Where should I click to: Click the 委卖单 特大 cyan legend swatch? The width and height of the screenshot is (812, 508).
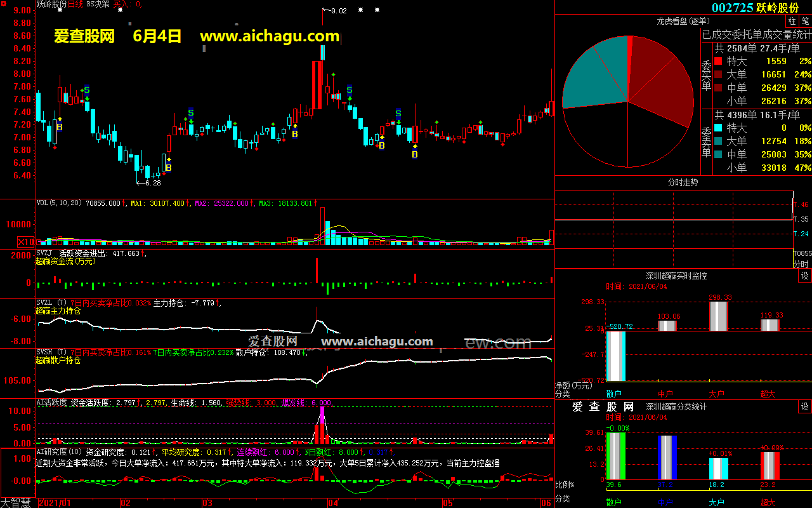coord(718,128)
